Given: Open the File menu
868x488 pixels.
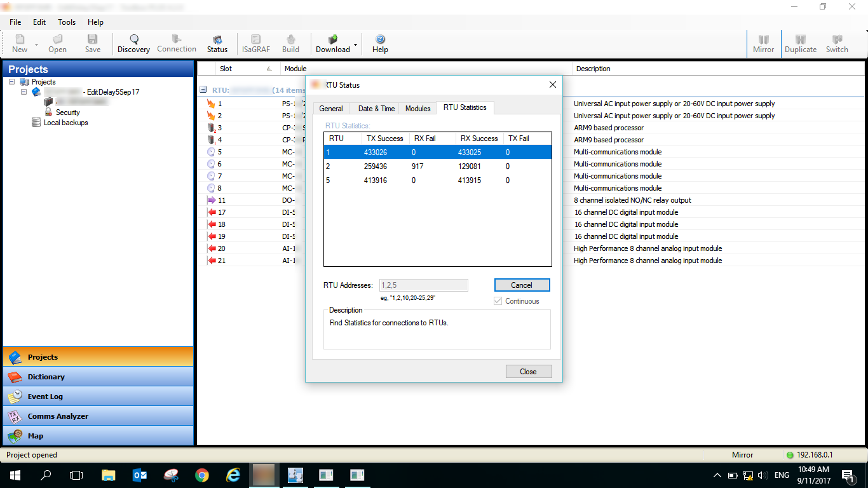Looking at the screenshot, I should (x=15, y=22).
